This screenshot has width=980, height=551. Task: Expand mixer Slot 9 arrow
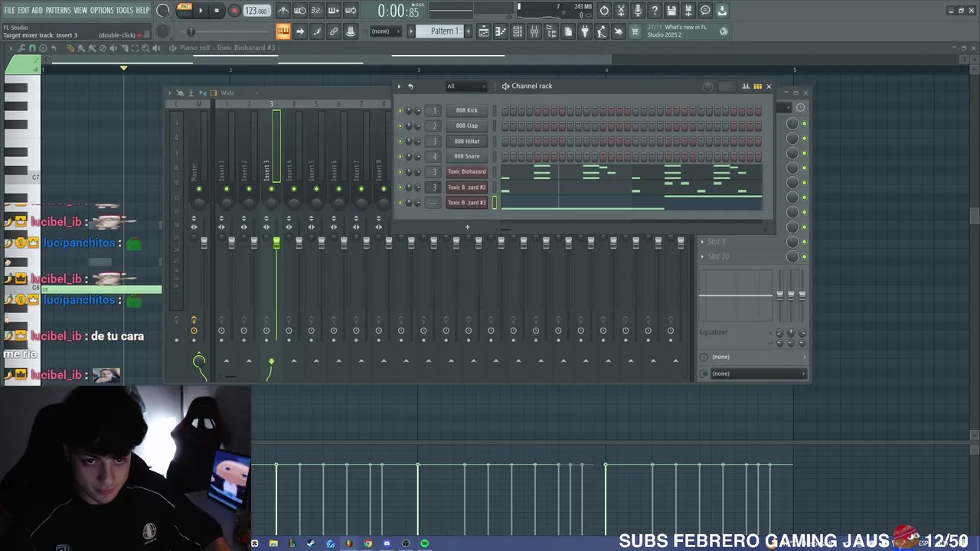coord(702,242)
